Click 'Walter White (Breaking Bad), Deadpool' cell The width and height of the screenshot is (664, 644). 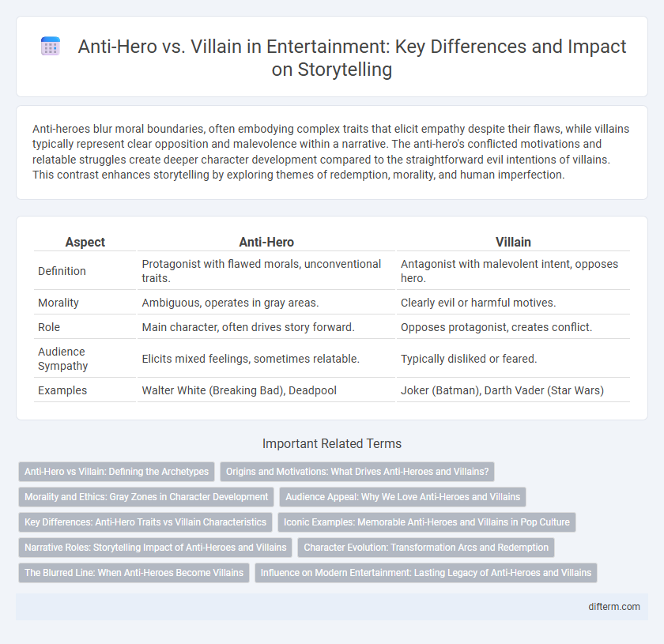click(x=266, y=390)
